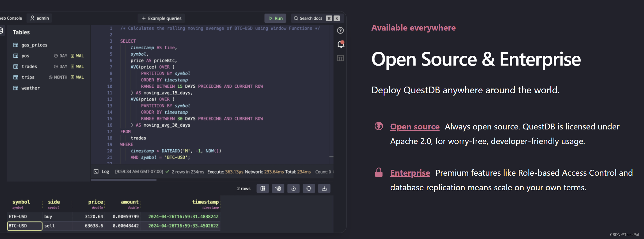The image size is (644, 239).
Task: Toggle the table panel icon in right sidebar
Action: point(340,58)
